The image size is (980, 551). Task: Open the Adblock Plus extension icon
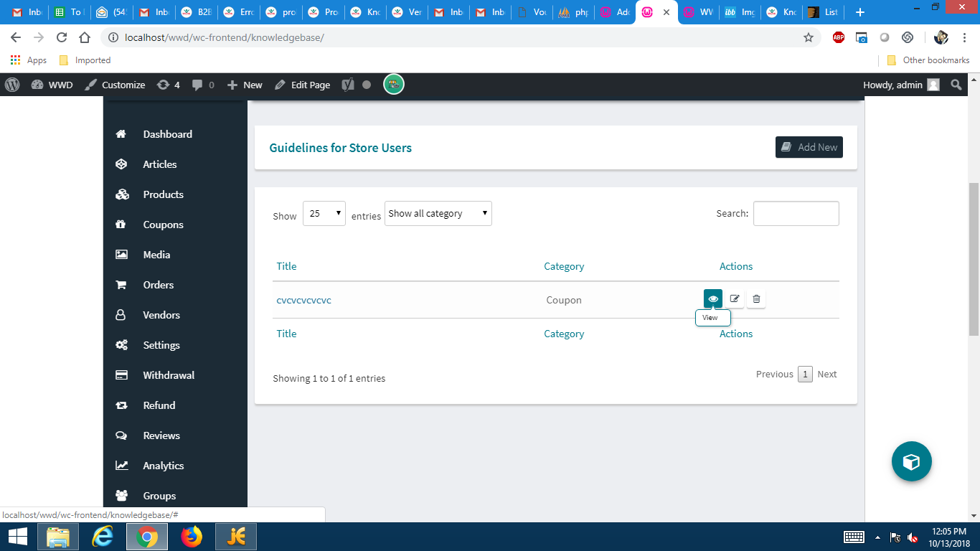tap(839, 37)
